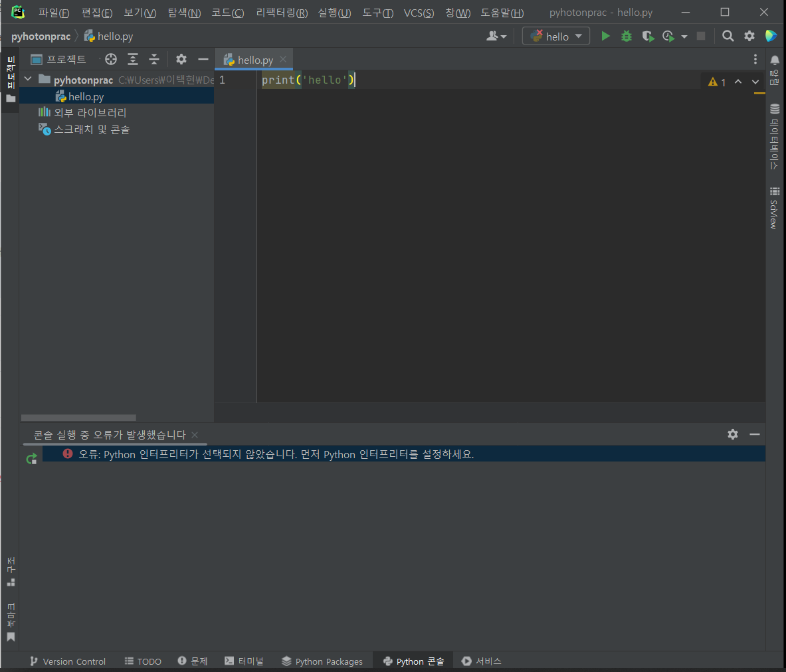The image size is (786, 672).
Task: Start debugging with the bug icon
Action: (x=627, y=36)
